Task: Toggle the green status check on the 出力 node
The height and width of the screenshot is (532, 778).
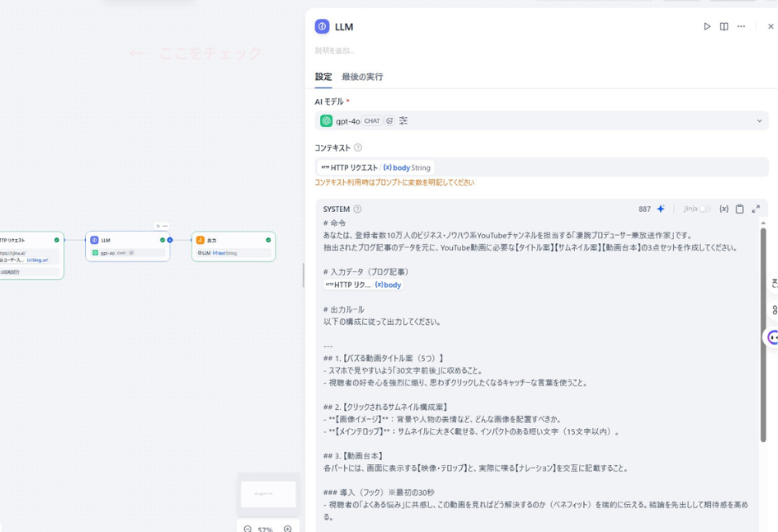Action: tap(266, 241)
